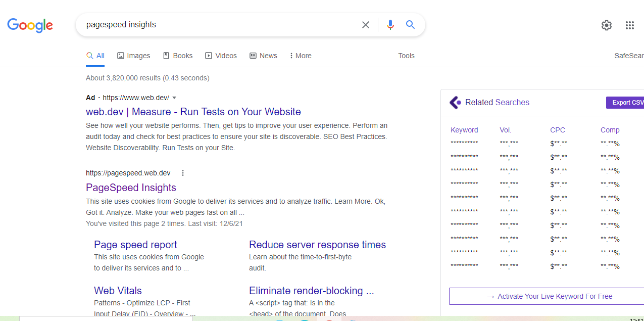Switch to the Images tab
Image resolution: width=644 pixels, height=321 pixels.
point(134,56)
